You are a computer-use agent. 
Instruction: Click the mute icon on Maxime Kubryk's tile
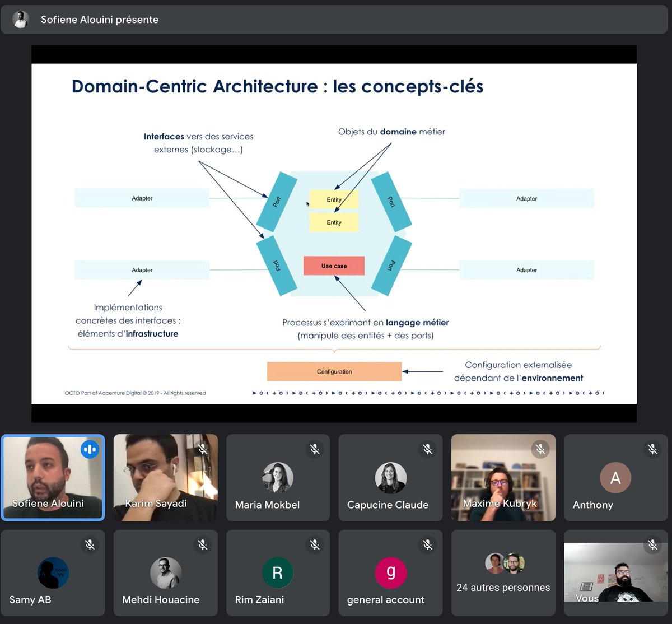pos(540,449)
